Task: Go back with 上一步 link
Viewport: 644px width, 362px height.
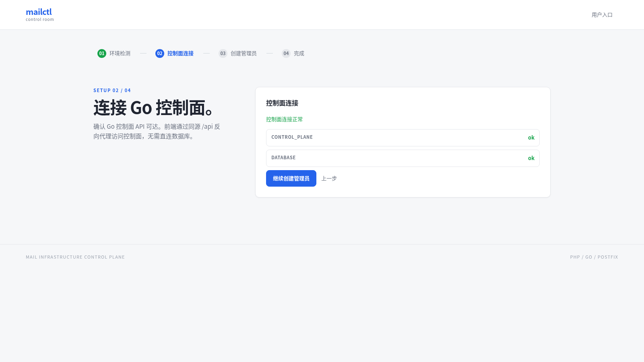Action: (x=329, y=179)
